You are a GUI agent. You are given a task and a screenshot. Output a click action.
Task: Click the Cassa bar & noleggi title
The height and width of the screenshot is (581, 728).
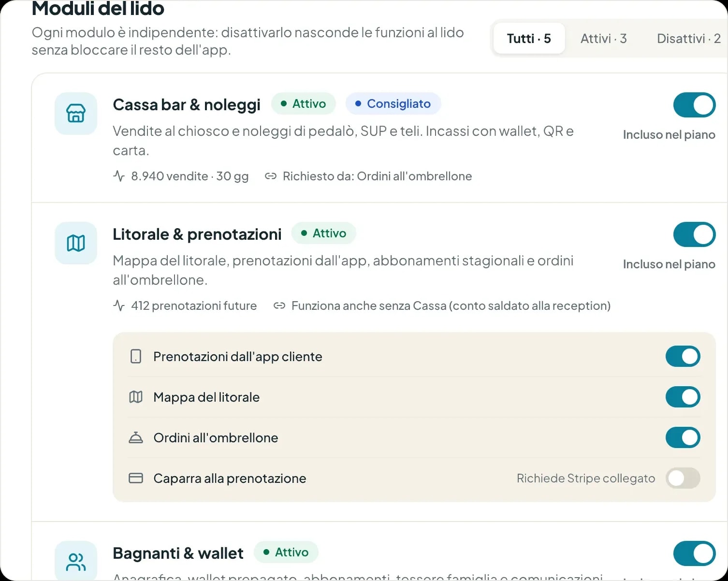pyautogui.click(x=187, y=105)
